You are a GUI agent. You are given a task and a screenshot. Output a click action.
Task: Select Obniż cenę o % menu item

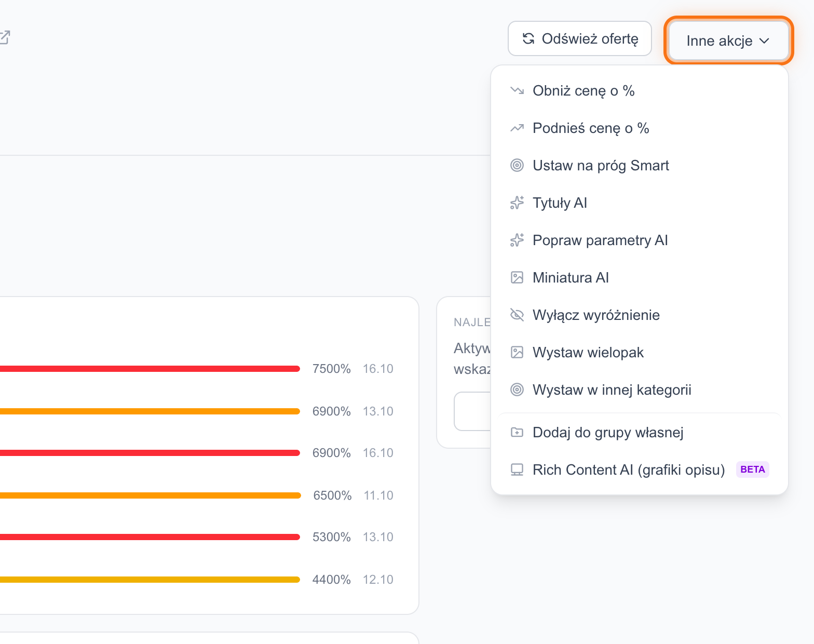[640, 91]
